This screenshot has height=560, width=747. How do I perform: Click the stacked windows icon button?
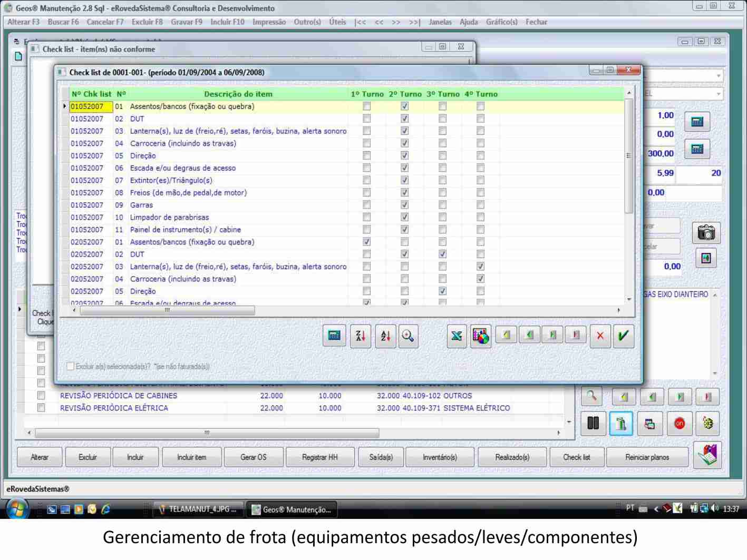[x=649, y=424]
